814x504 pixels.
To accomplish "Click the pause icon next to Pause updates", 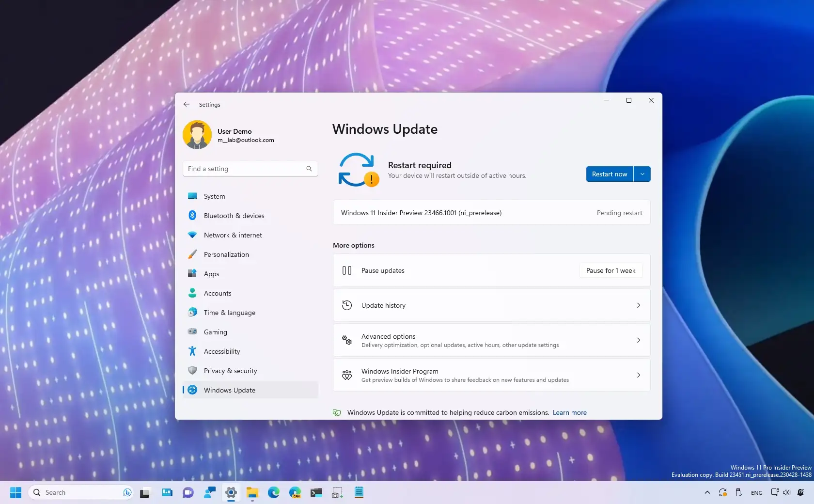I will (347, 270).
